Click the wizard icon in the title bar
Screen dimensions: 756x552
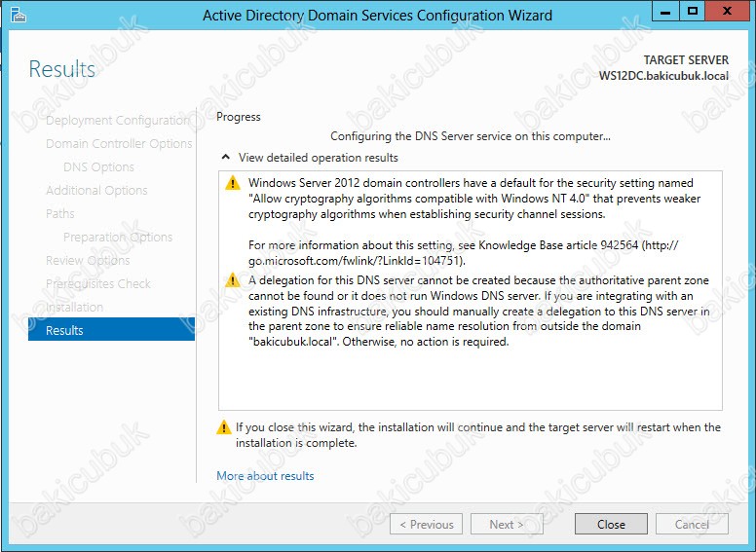(x=18, y=15)
